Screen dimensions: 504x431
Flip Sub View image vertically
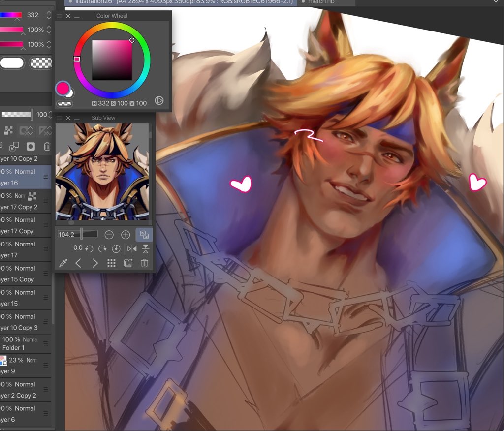tap(145, 248)
